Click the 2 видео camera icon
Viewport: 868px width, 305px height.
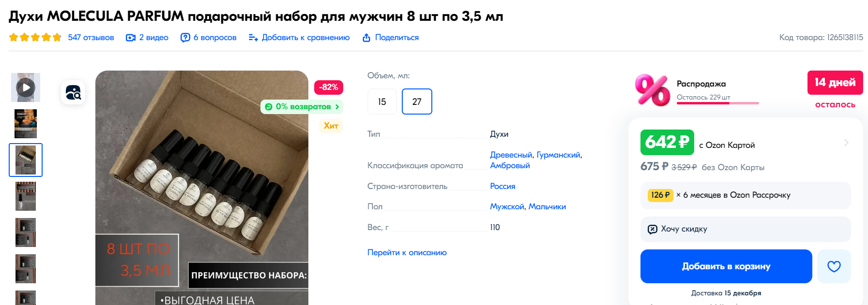coord(131,38)
